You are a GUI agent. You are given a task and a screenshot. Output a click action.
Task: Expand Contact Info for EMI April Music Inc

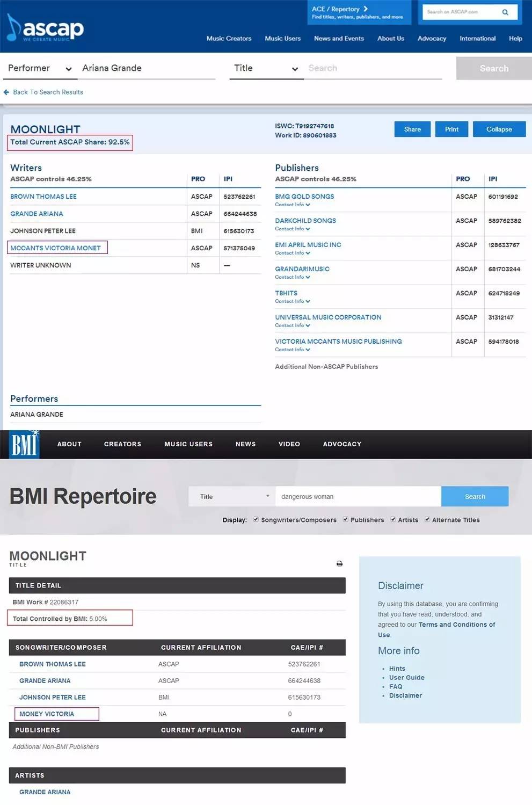coord(293,253)
